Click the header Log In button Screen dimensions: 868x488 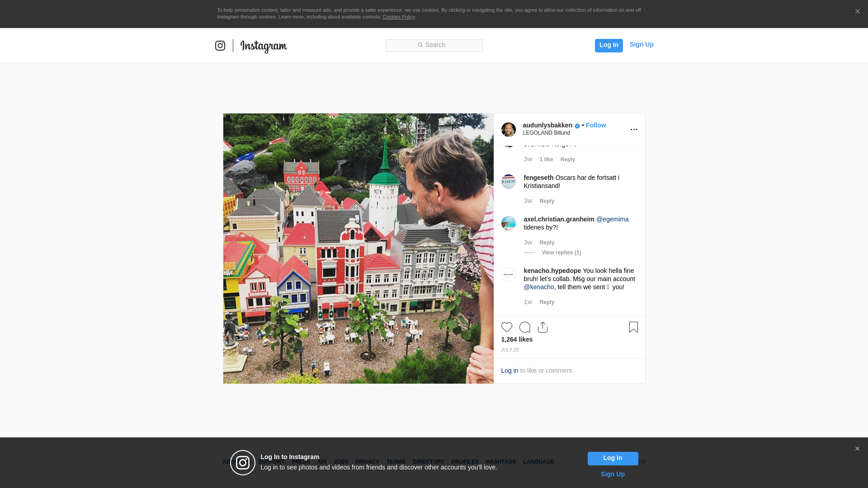[609, 45]
